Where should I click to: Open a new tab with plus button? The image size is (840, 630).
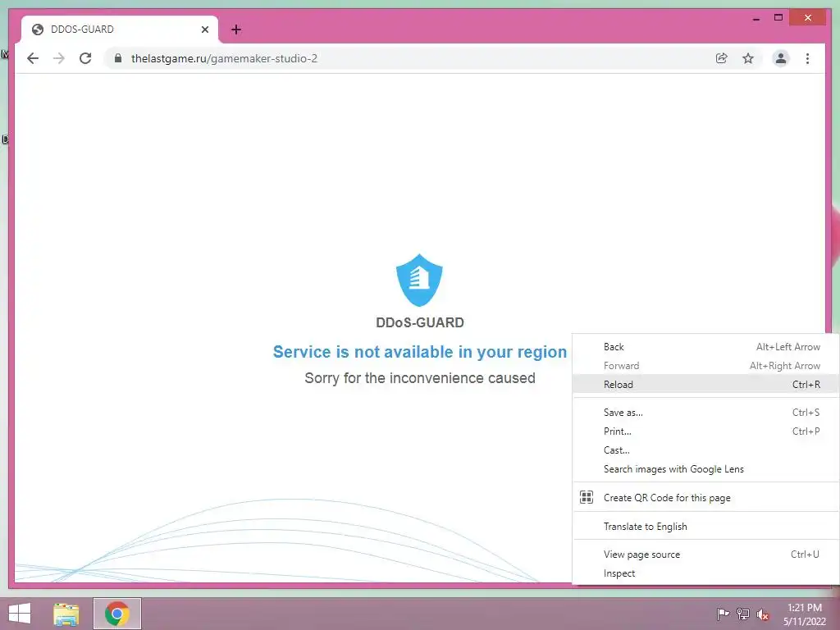point(235,30)
